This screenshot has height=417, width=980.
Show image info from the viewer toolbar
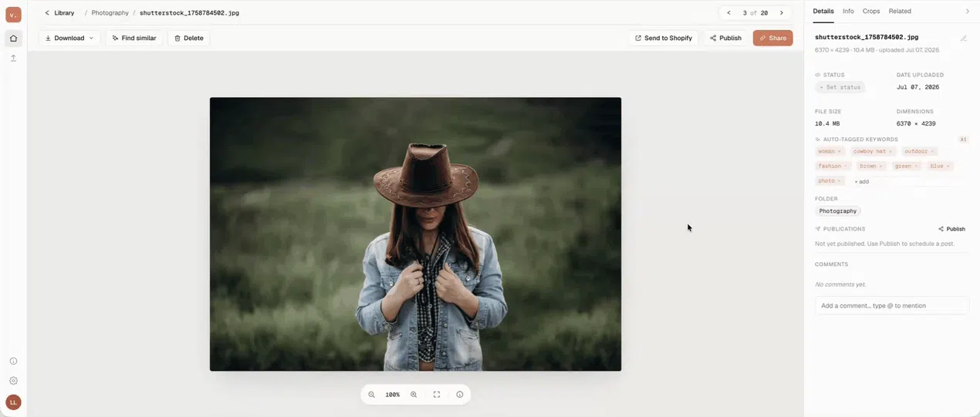[460, 395]
